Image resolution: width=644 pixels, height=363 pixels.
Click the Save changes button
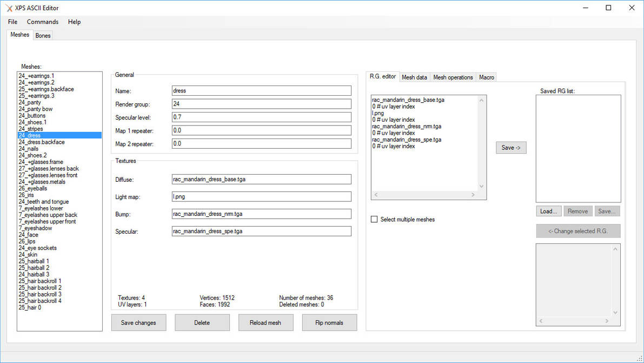tap(138, 322)
